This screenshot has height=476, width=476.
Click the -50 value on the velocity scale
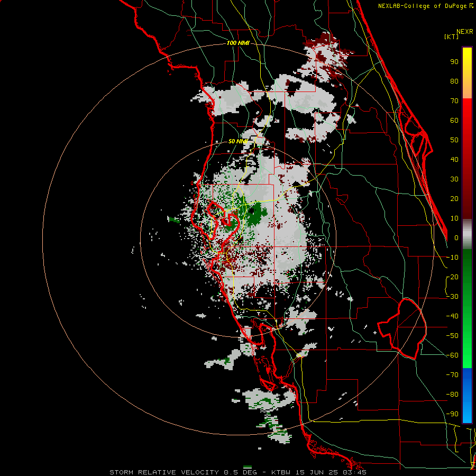point(452,336)
